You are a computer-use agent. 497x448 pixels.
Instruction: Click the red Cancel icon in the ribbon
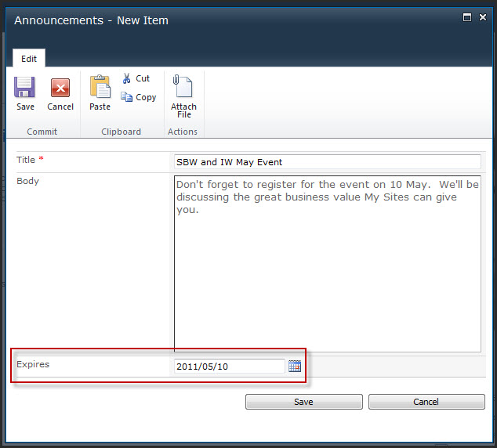(x=60, y=87)
